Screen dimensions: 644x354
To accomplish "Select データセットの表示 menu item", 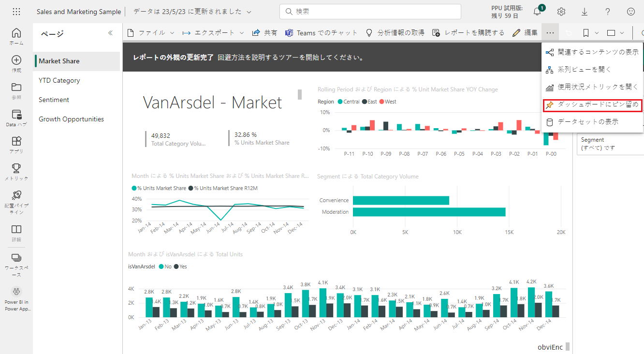I will [x=592, y=122].
